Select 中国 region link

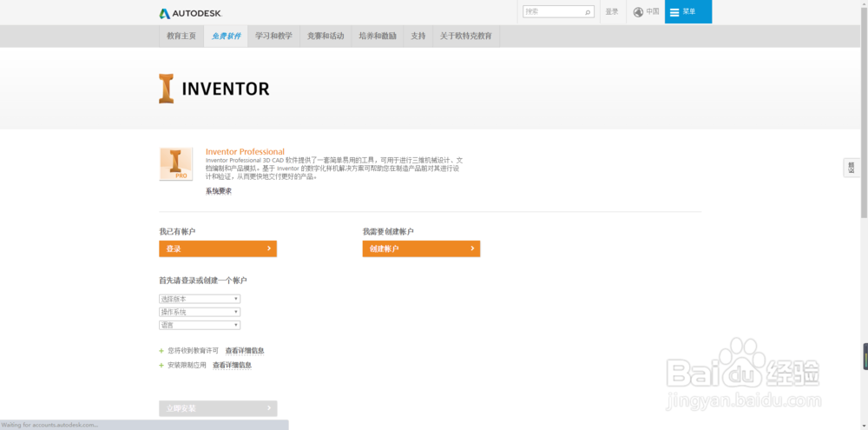[x=653, y=11]
